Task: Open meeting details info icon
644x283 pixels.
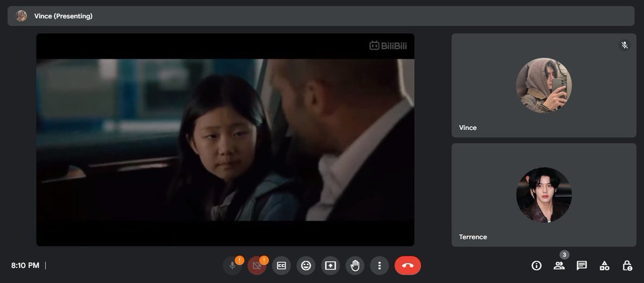Action: 536,265
